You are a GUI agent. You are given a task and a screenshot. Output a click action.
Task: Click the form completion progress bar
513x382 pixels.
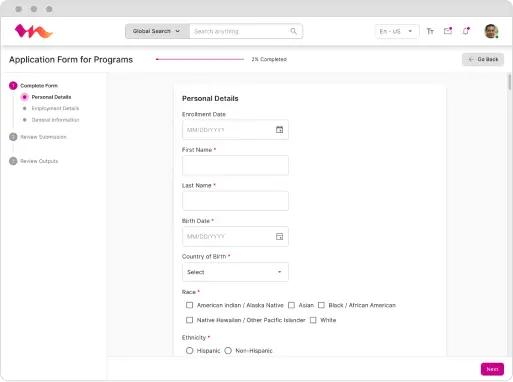coord(200,59)
